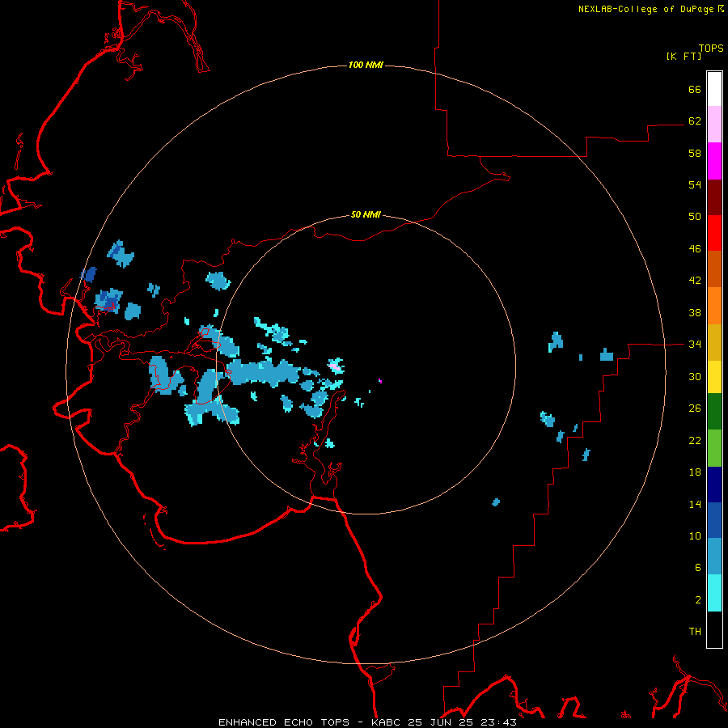Click the 22 legend value
This screenshot has width=728, height=728.
click(x=695, y=441)
